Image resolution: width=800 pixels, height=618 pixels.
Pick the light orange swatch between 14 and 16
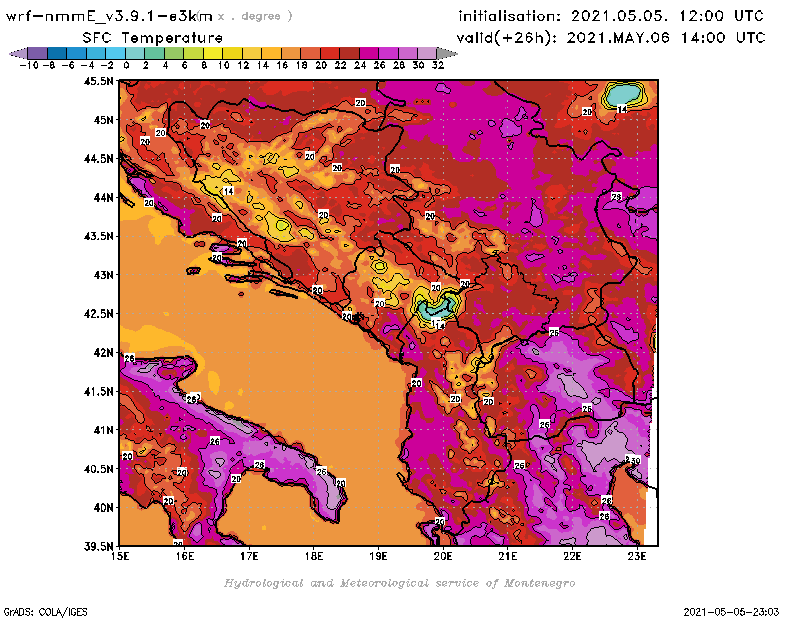[x=271, y=53]
